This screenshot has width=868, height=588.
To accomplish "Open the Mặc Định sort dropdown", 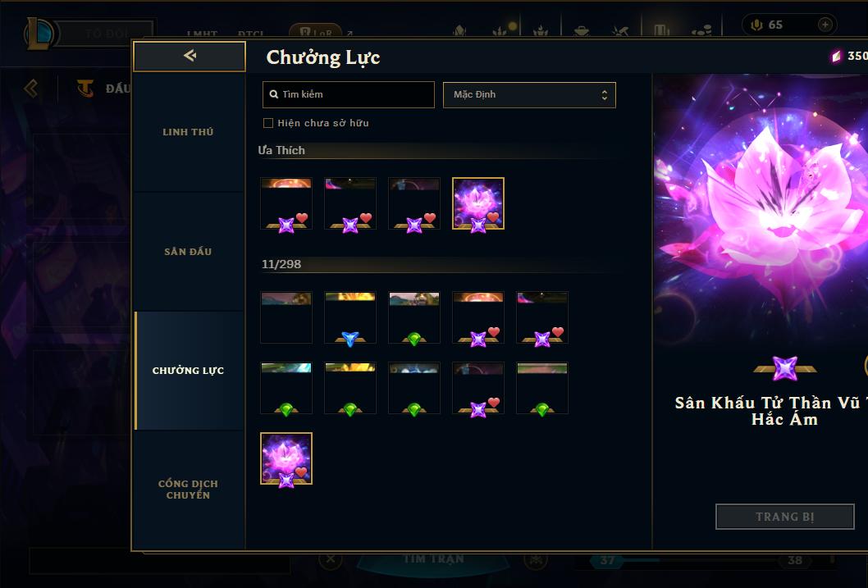I will click(x=529, y=94).
